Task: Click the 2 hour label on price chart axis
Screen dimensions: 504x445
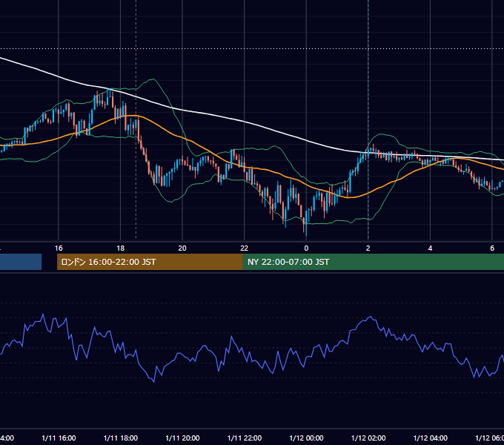Action: tap(368, 248)
